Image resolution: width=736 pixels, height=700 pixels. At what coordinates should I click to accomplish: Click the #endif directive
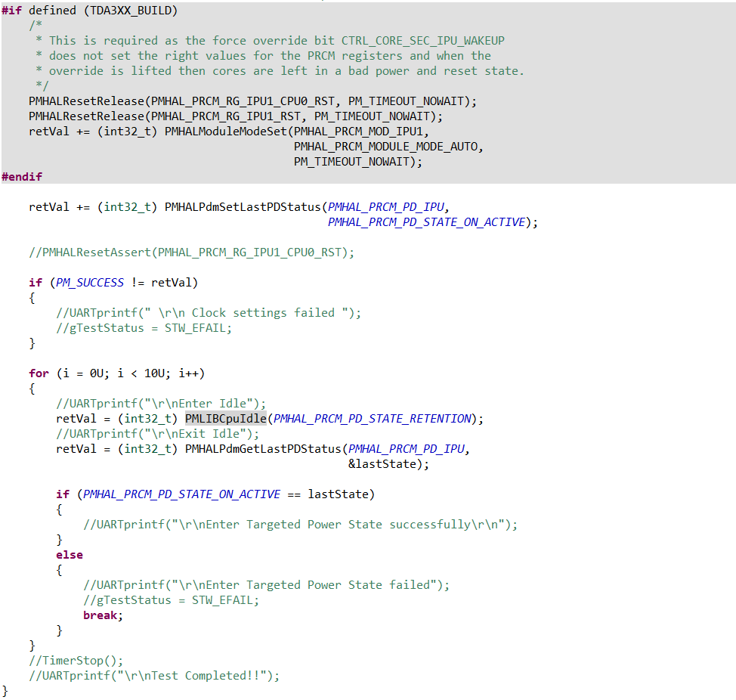[x=22, y=177]
